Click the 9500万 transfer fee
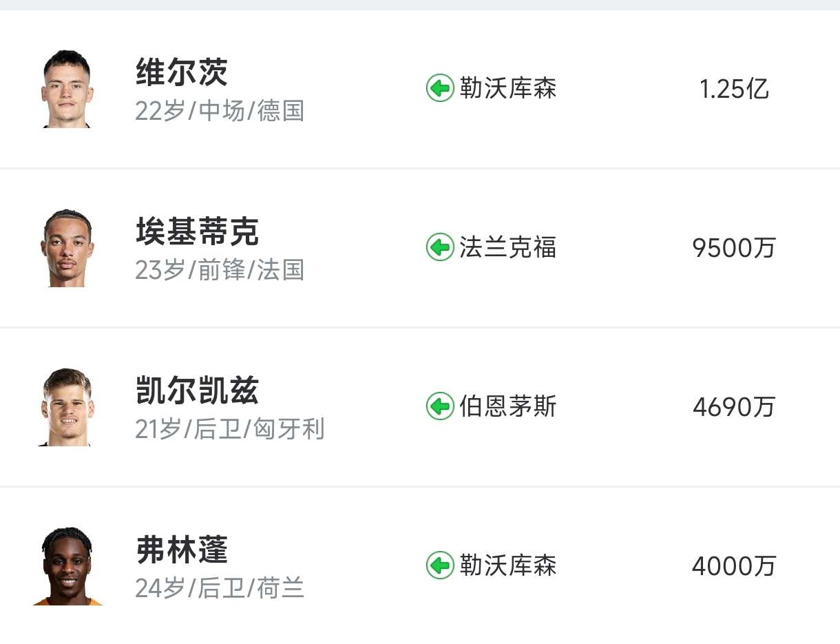Image resolution: width=840 pixels, height=644 pixels. point(734,248)
